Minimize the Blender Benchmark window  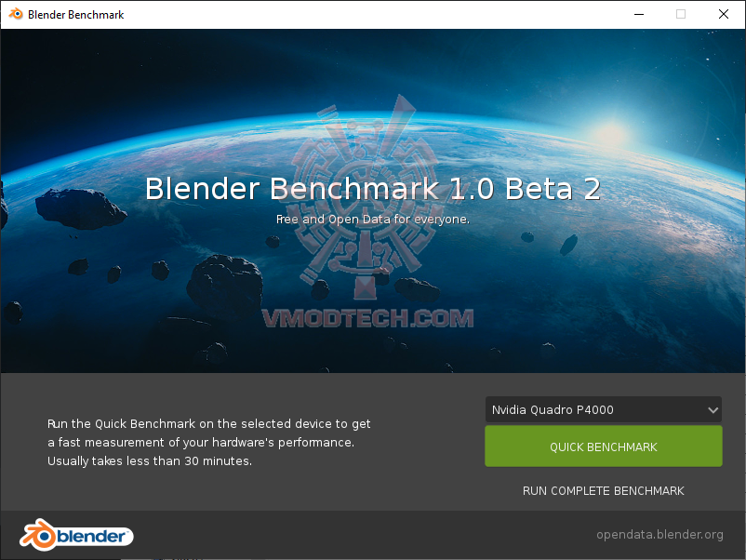coord(639,14)
